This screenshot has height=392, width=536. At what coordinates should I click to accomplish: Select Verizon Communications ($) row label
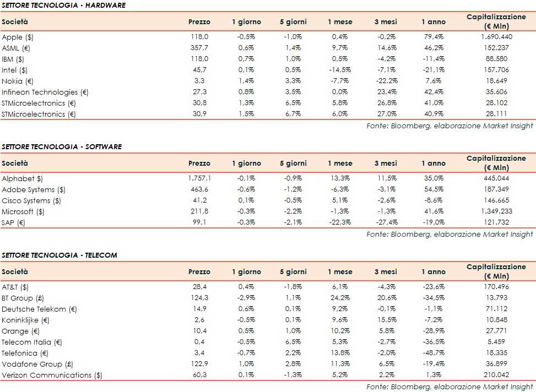[54, 375]
